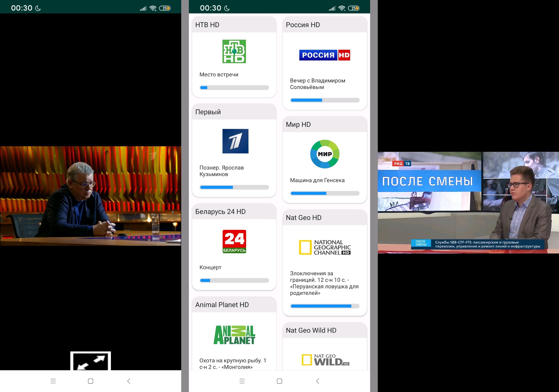Tap the back arrow in middle phone

click(317, 381)
